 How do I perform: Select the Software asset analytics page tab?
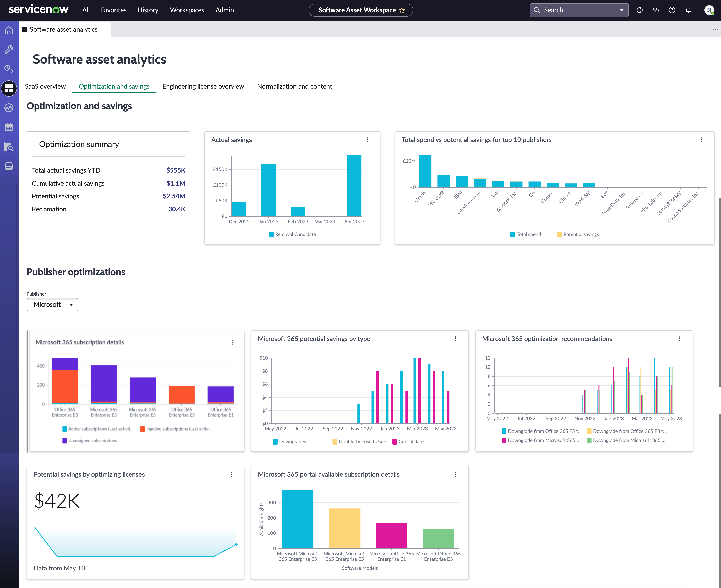(64, 29)
